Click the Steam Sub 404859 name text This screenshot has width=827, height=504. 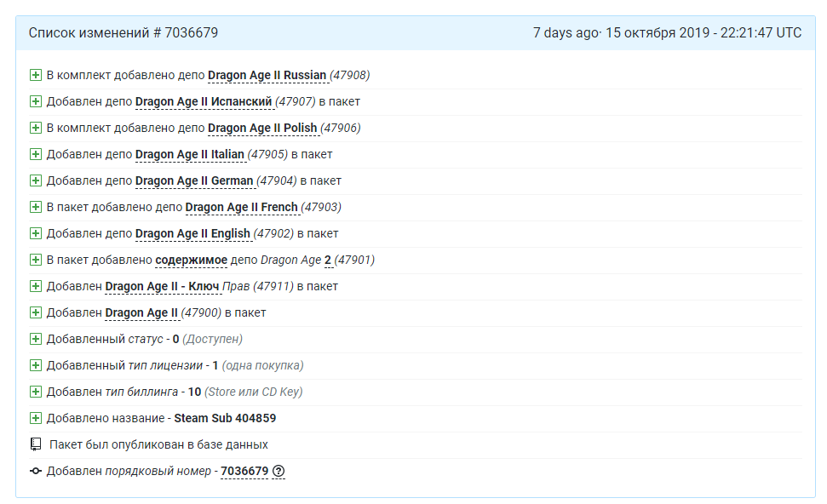tap(225, 418)
